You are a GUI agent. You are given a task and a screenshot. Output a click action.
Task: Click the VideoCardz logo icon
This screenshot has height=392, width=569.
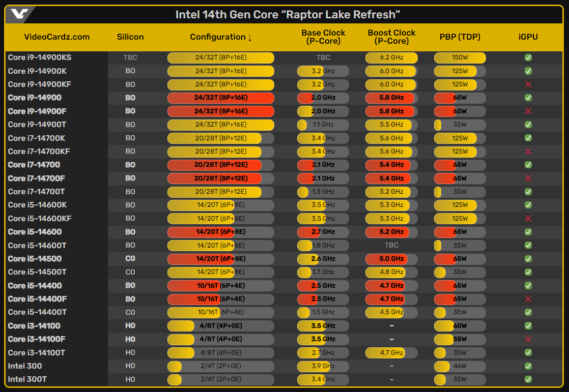pyautogui.click(x=19, y=14)
